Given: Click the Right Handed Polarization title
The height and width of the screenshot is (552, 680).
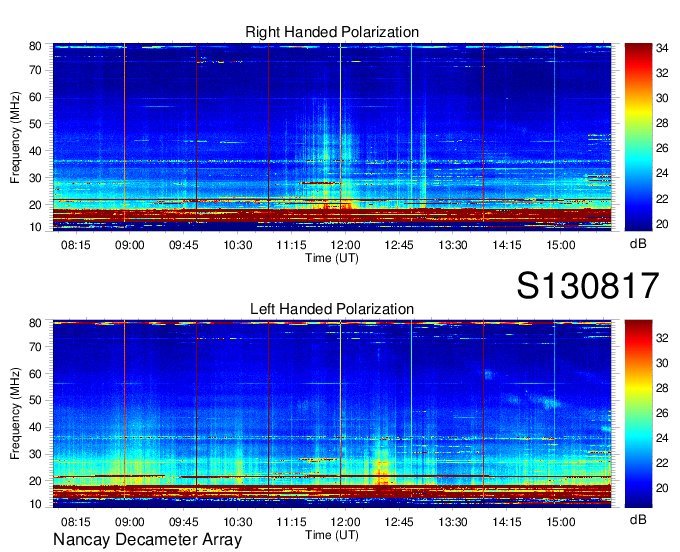Looking at the screenshot, I should (332, 32).
